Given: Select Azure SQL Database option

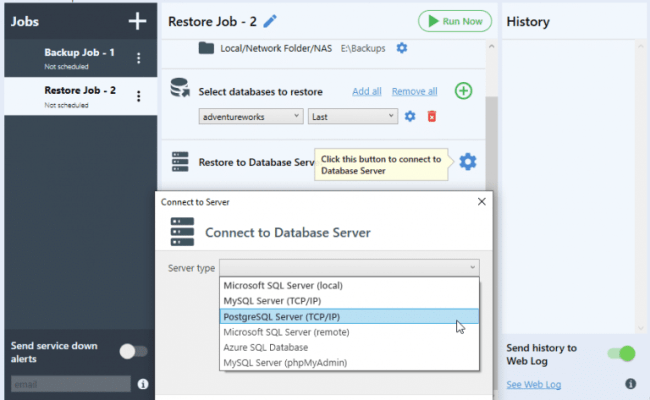Looking at the screenshot, I should (349, 347).
